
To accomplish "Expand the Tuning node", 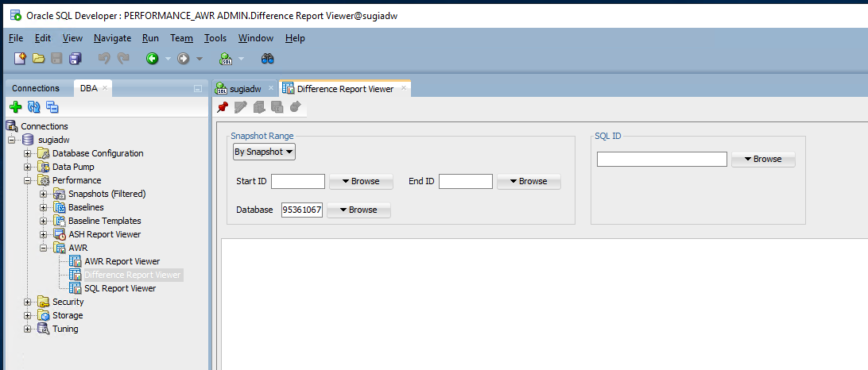I will coord(27,329).
